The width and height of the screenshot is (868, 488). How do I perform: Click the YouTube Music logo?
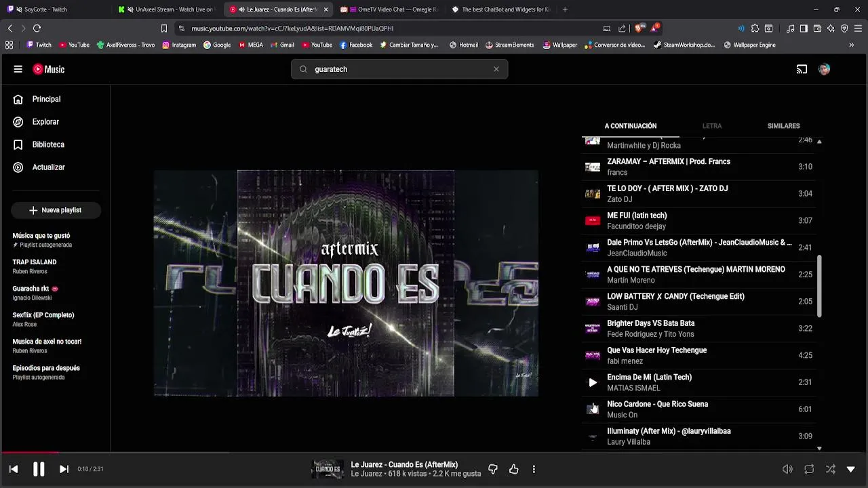point(49,69)
